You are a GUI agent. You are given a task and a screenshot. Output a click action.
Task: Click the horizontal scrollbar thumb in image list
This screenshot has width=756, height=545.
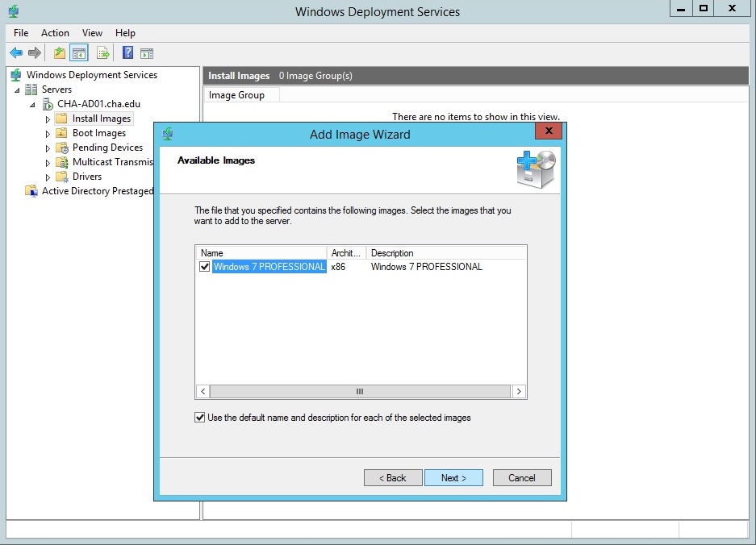click(x=360, y=391)
